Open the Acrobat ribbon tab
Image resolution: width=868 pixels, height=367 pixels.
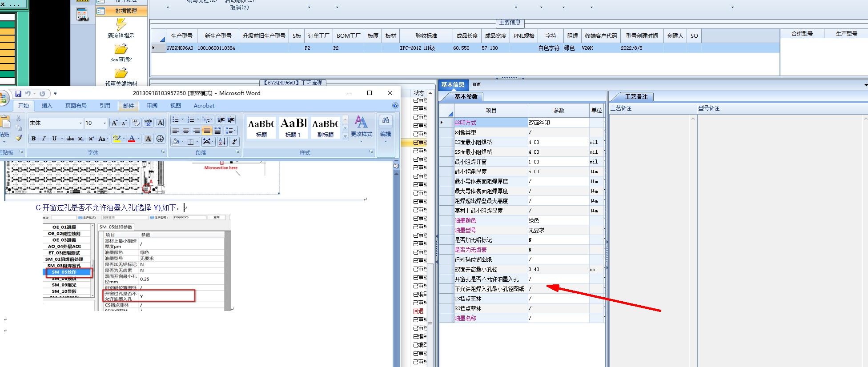(204, 106)
